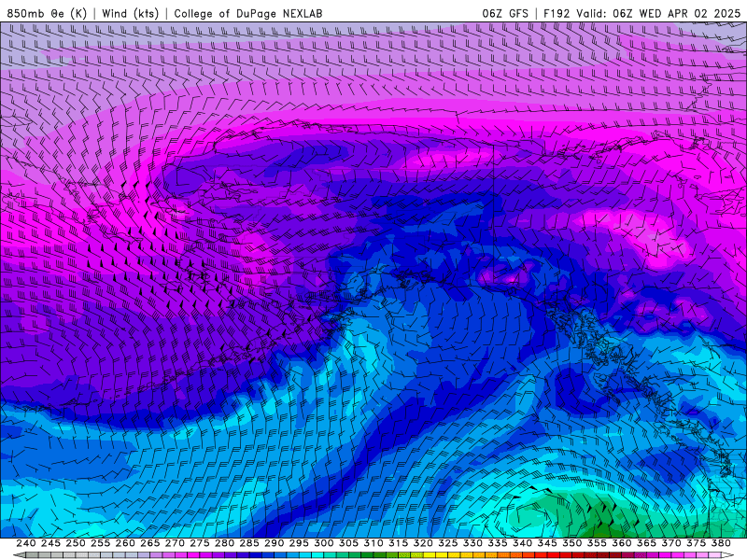The height and width of the screenshot is (560, 747).
Task: Select the 350 legend scale value
Action: pos(571,543)
